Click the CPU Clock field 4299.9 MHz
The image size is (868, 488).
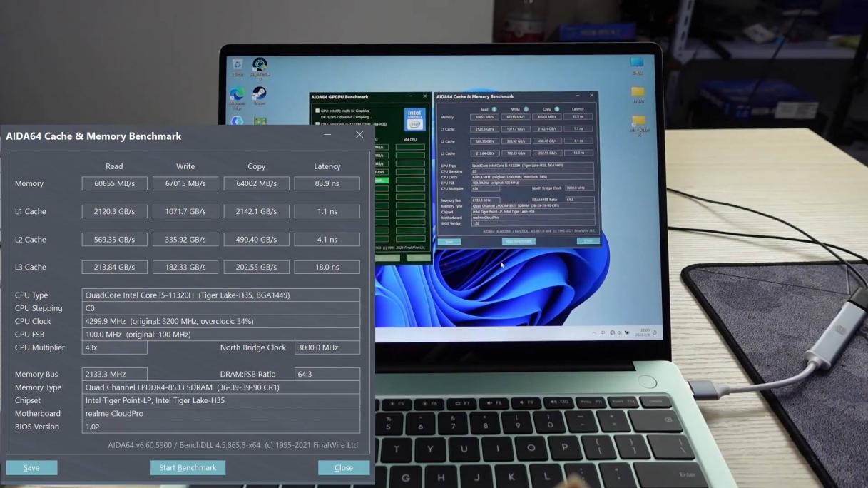click(x=221, y=321)
